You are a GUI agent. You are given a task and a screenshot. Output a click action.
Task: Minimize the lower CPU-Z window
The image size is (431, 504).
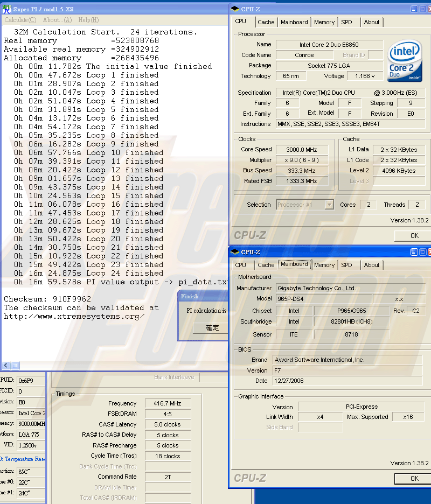(x=414, y=252)
